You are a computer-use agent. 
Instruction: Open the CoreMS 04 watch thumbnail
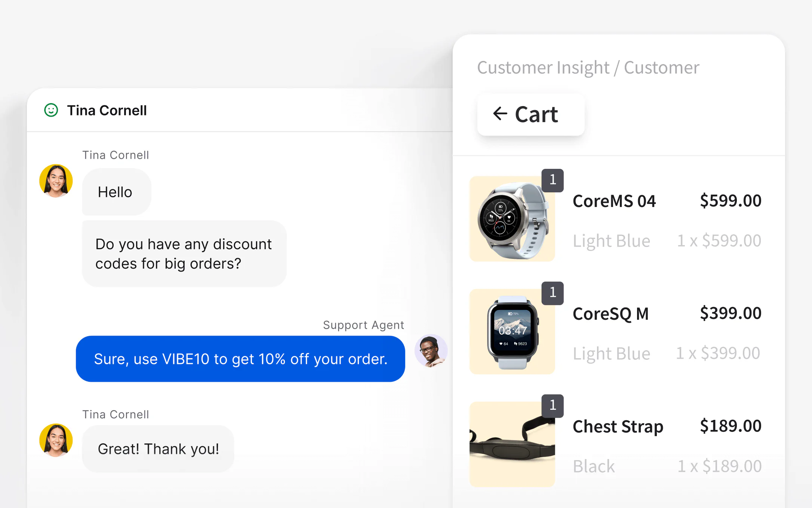[x=512, y=218]
